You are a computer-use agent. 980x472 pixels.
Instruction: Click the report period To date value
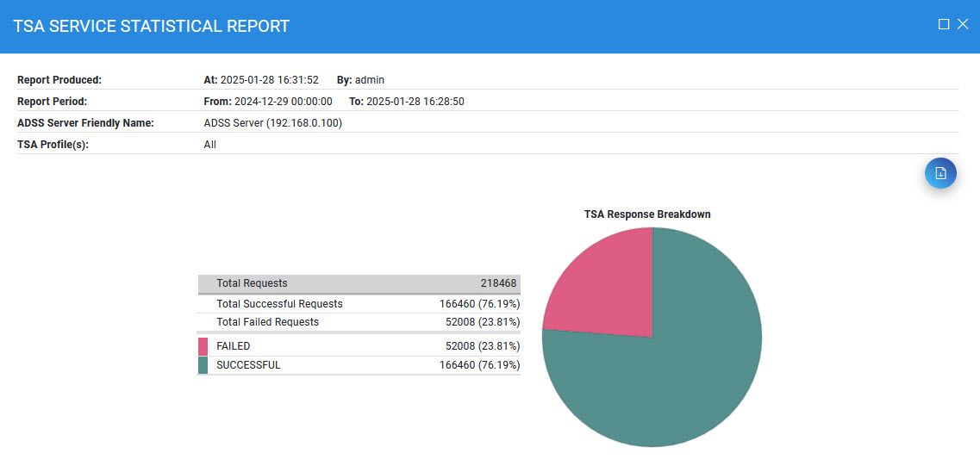(x=415, y=102)
